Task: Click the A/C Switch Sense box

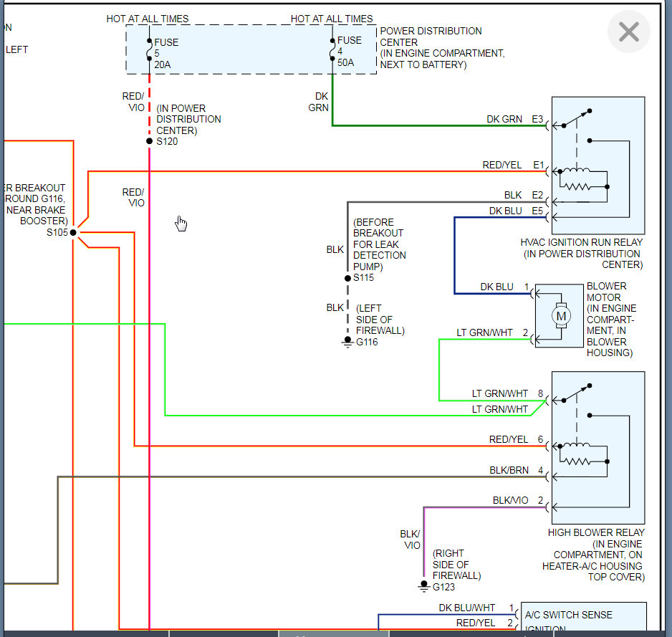Action: [584, 616]
